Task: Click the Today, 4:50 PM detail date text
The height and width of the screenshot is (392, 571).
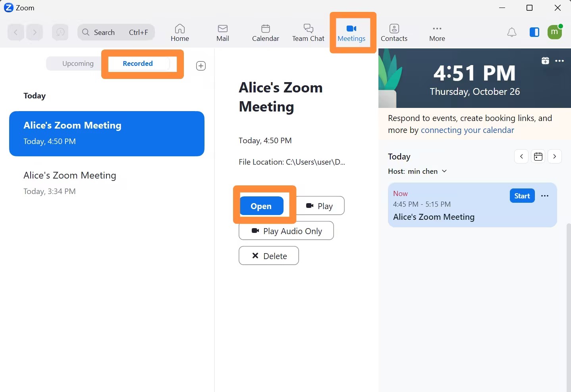Action: [x=265, y=140]
